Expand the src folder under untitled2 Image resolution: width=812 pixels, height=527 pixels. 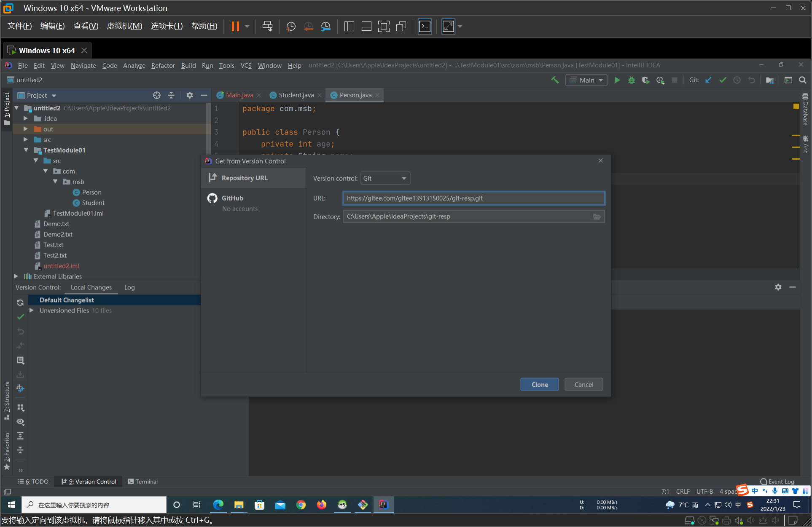pyautogui.click(x=25, y=139)
